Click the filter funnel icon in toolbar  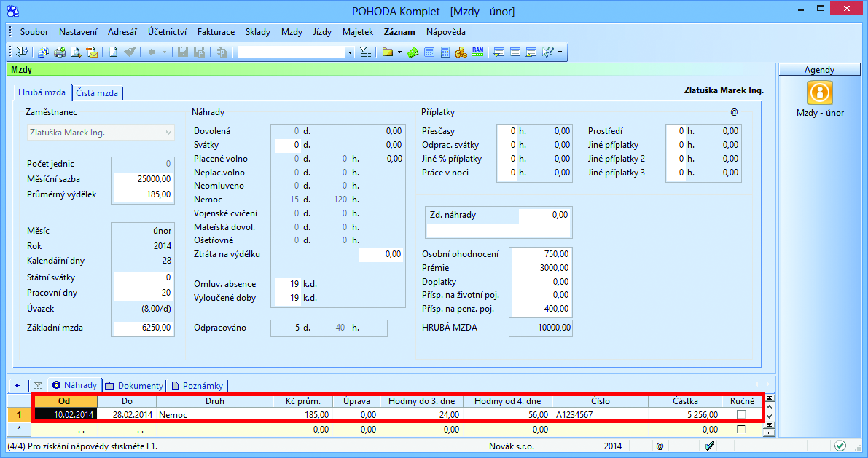tap(365, 52)
